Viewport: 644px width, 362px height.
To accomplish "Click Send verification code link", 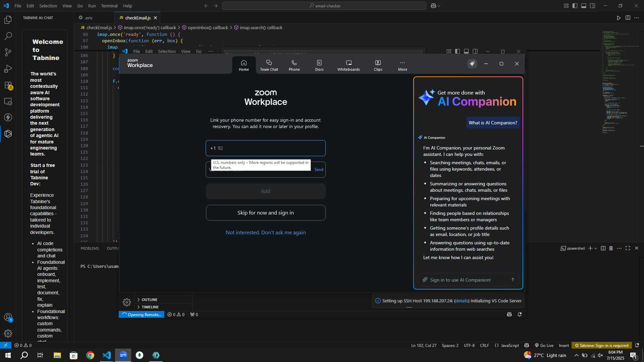I will 319,170.
